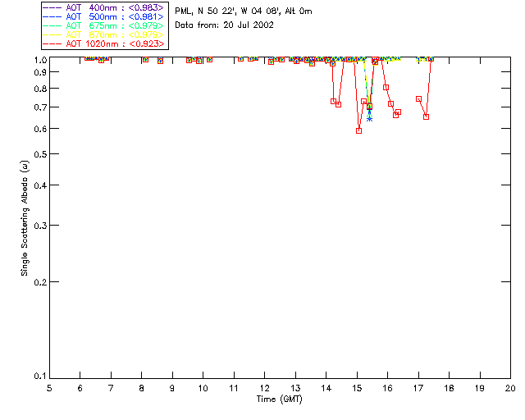Image resolution: width=525 pixels, height=420 pixels.
Task: Click the x-axis tick label 16
Action: coord(387,388)
